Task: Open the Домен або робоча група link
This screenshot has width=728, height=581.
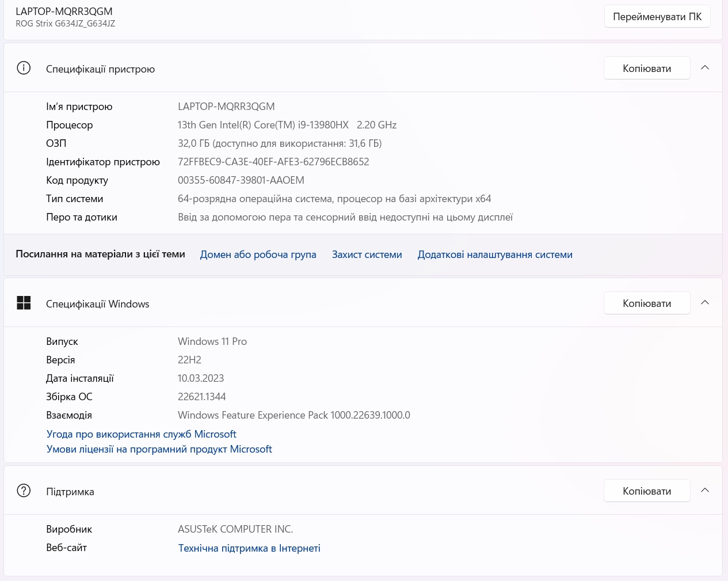Action: 258,255
